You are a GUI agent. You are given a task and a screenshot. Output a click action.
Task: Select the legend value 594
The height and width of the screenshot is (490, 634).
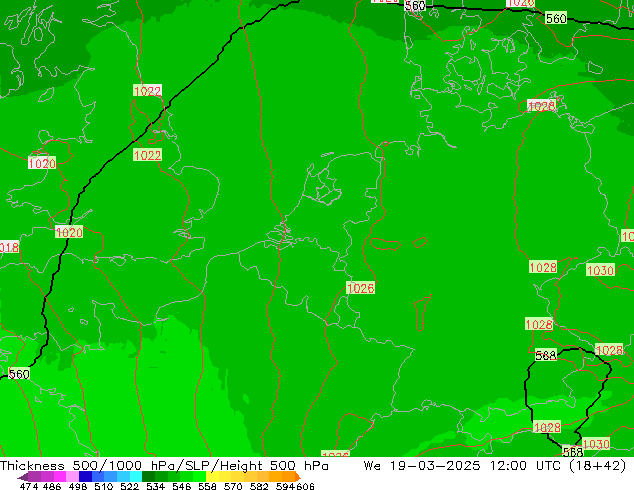point(285,486)
